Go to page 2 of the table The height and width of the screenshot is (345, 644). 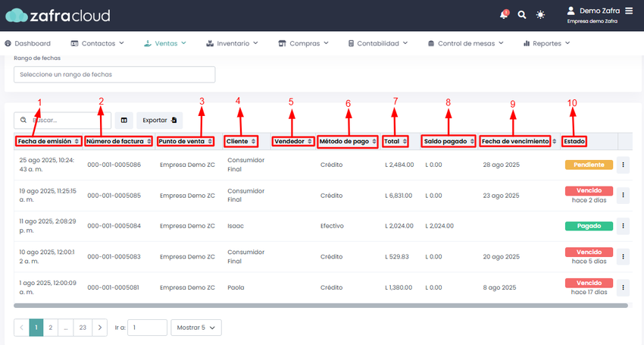51,328
